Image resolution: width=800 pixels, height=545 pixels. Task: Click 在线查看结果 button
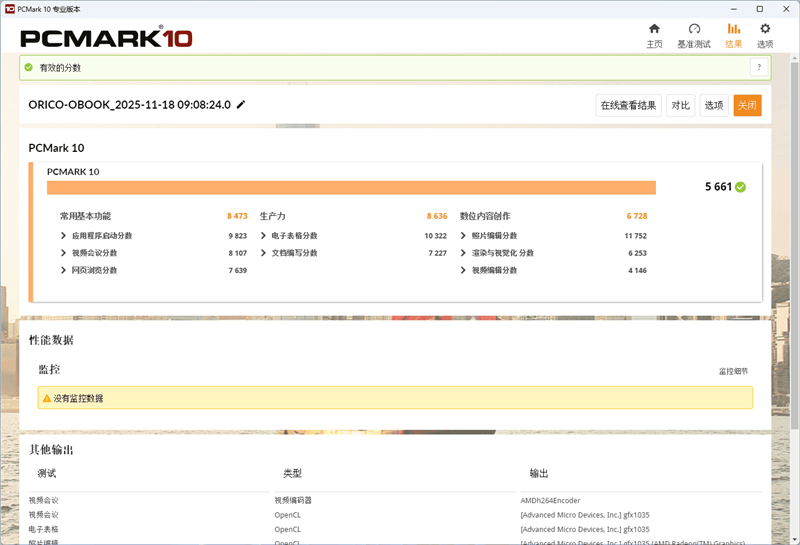(x=628, y=105)
